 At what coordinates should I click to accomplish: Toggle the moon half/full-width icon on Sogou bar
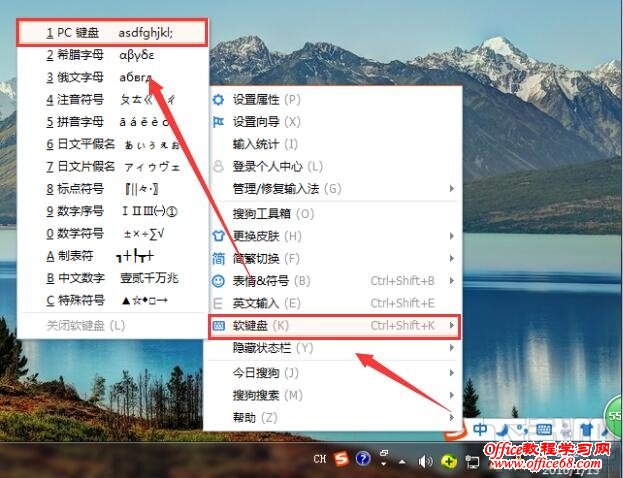tap(503, 430)
